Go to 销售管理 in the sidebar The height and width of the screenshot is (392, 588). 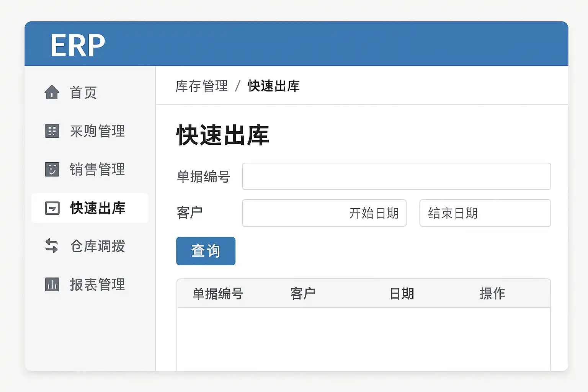97,169
